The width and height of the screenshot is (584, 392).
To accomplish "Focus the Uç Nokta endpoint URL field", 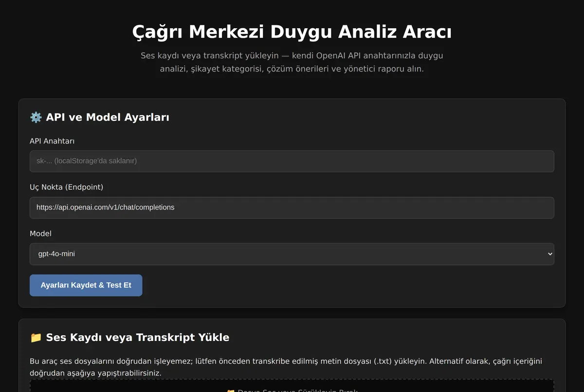I will click(292, 208).
